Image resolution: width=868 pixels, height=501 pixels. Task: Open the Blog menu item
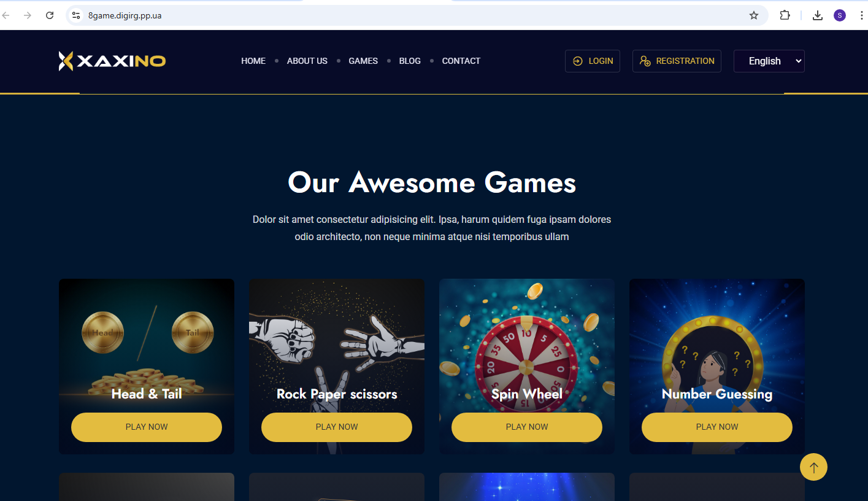click(410, 61)
